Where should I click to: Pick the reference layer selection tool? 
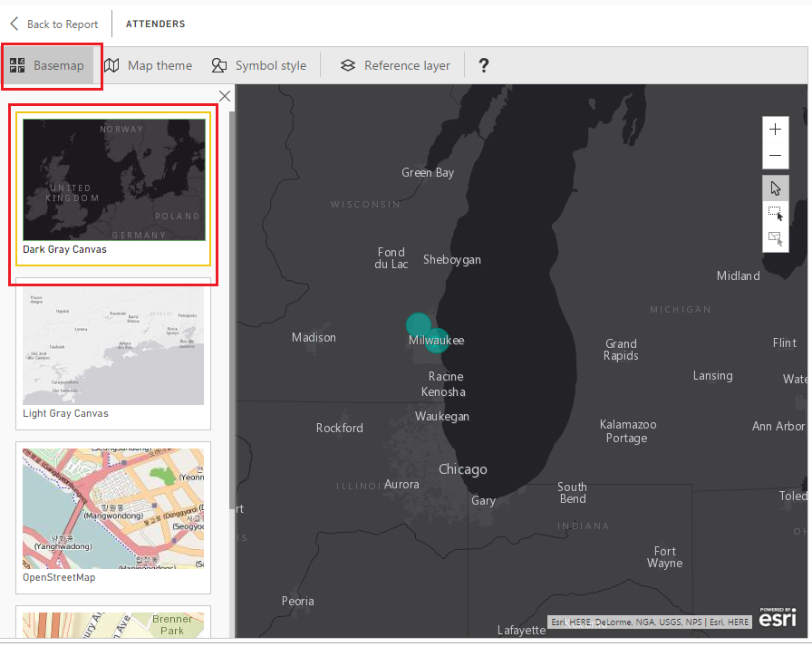pos(775,238)
